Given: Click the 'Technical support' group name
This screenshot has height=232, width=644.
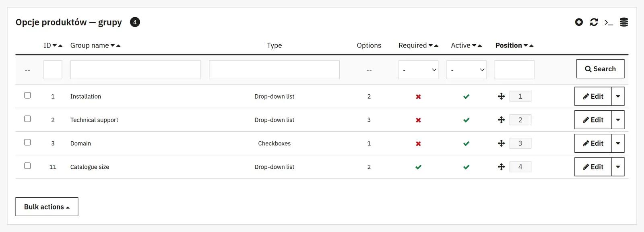Looking at the screenshot, I should pos(94,120).
